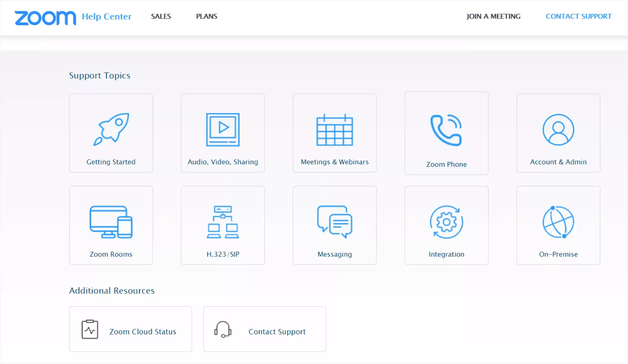Open the Audio, Video, Sharing label

(x=223, y=162)
